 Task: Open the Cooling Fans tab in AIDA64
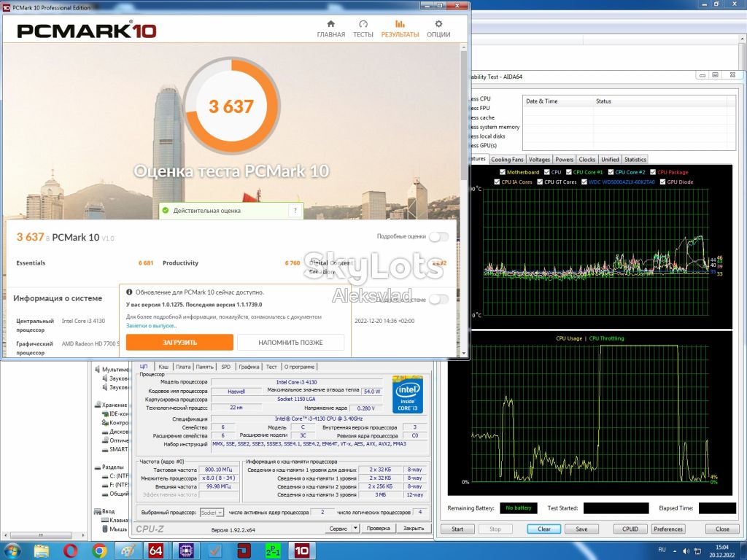click(507, 160)
